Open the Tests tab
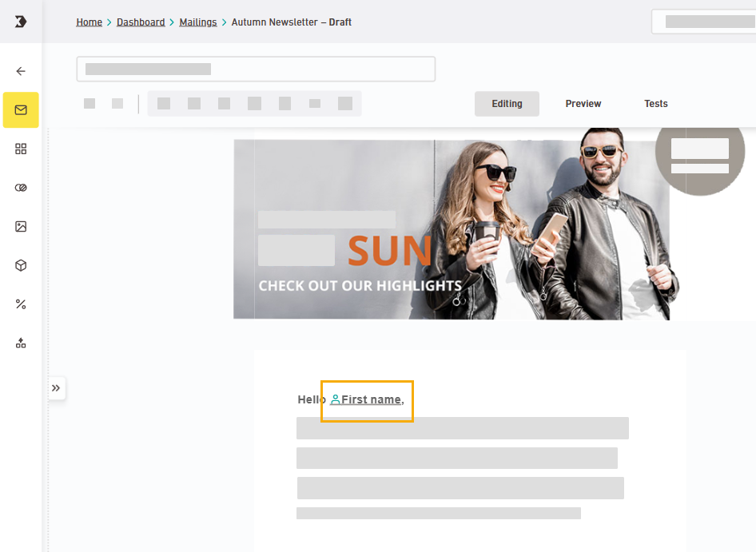756x552 pixels. click(x=656, y=104)
